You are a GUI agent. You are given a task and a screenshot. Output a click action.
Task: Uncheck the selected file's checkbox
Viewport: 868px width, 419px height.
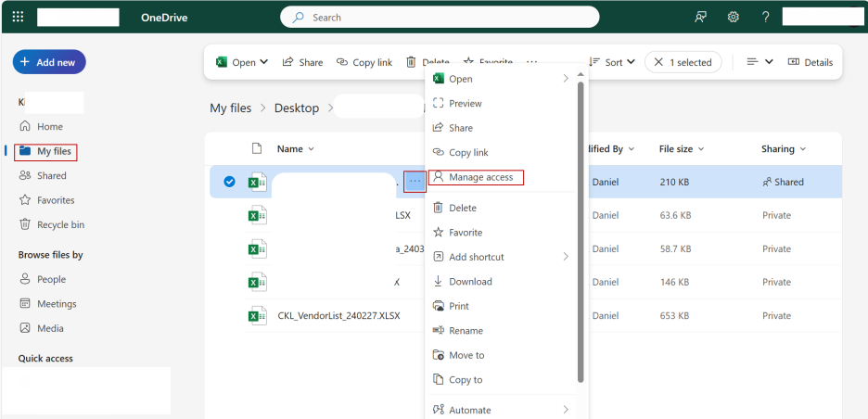click(x=229, y=182)
